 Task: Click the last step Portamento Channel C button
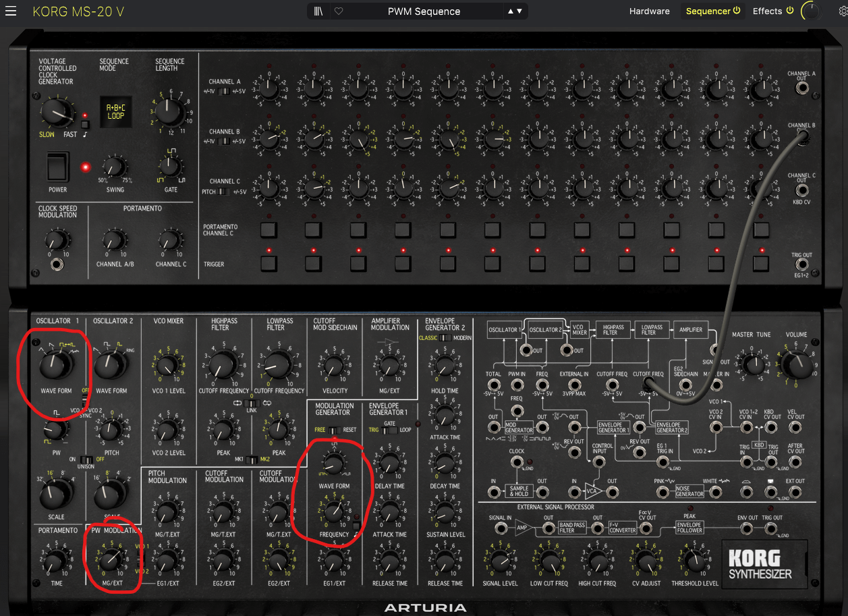pyautogui.click(x=761, y=229)
